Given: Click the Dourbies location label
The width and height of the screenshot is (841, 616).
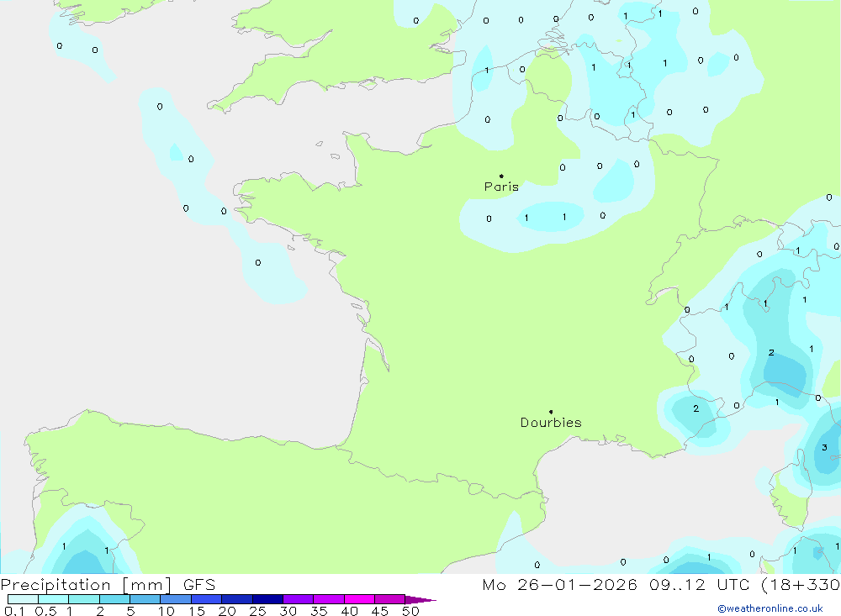Looking at the screenshot, I should 551,423.
